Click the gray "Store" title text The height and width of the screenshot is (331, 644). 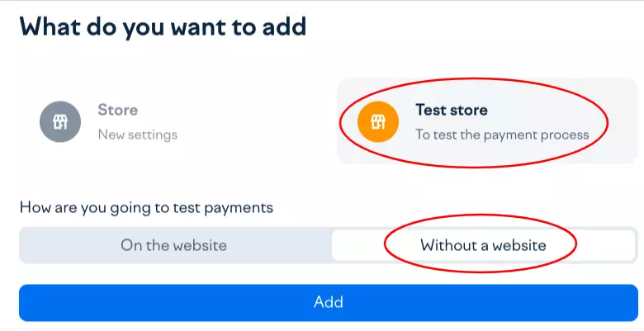point(118,110)
